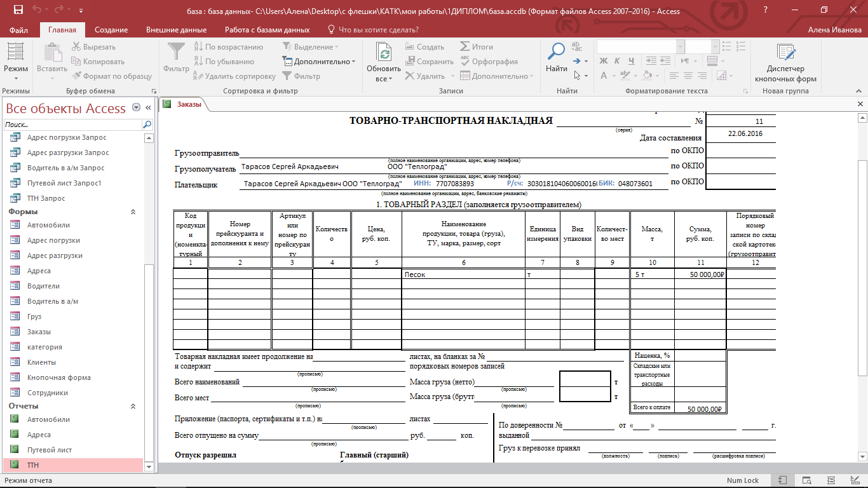
Task: Collapse the ribbon with chevron
Action: pyautogui.click(x=860, y=91)
